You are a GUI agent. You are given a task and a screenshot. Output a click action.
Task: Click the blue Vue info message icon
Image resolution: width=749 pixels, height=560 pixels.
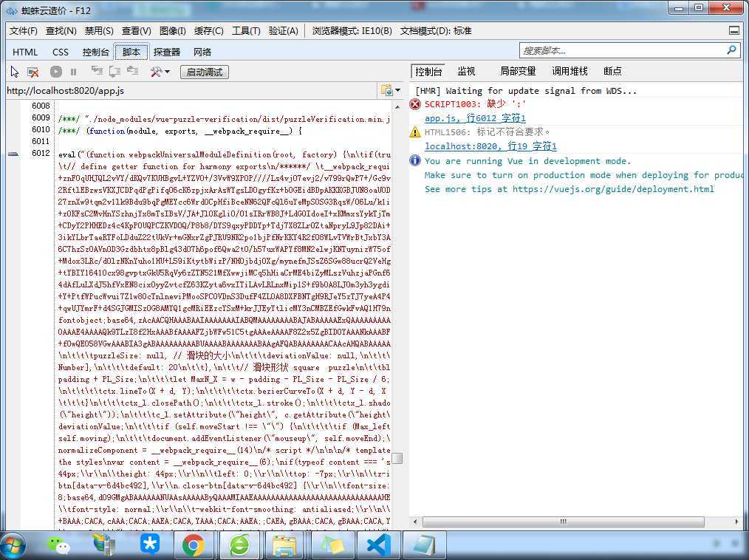tap(415, 160)
